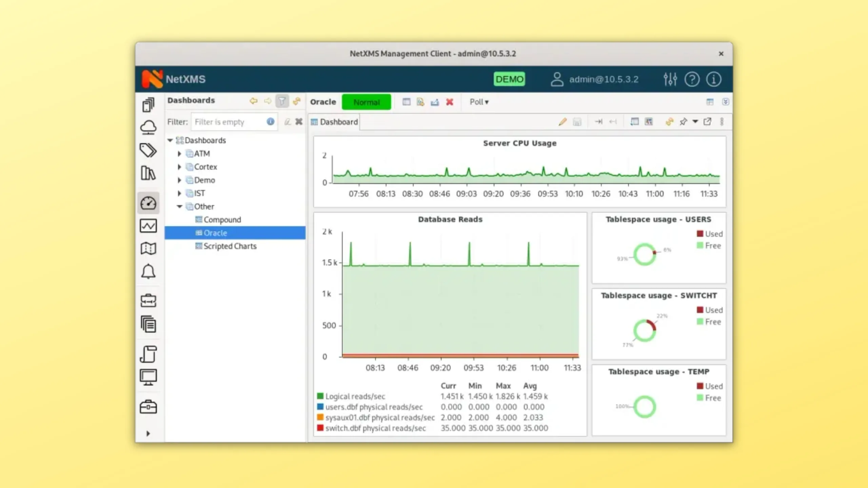The height and width of the screenshot is (488, 868).
Task: Expand the Demo dashboard group
Action: click(180, 180)
